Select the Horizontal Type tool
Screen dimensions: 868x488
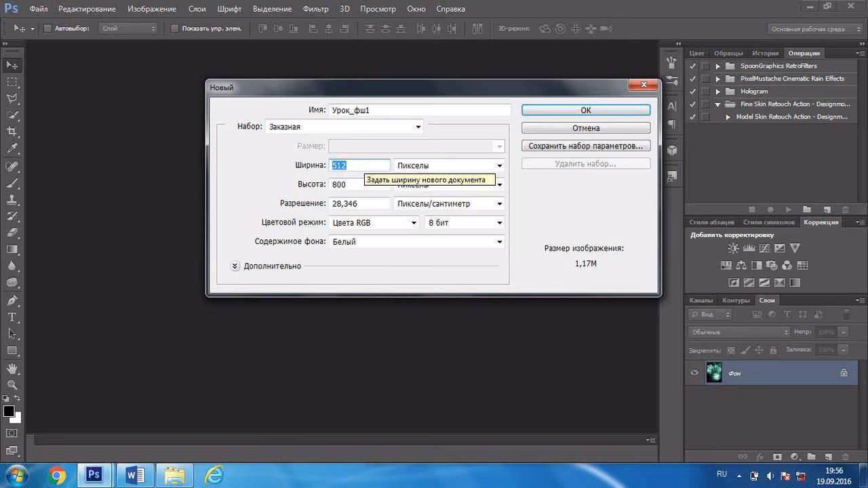12,317
